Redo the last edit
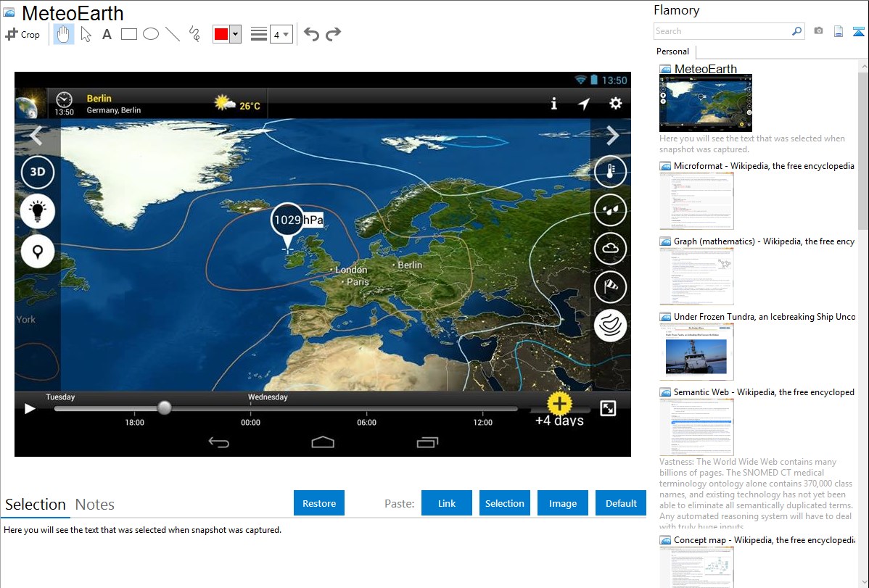869x588 pixels. click(333, 34)
